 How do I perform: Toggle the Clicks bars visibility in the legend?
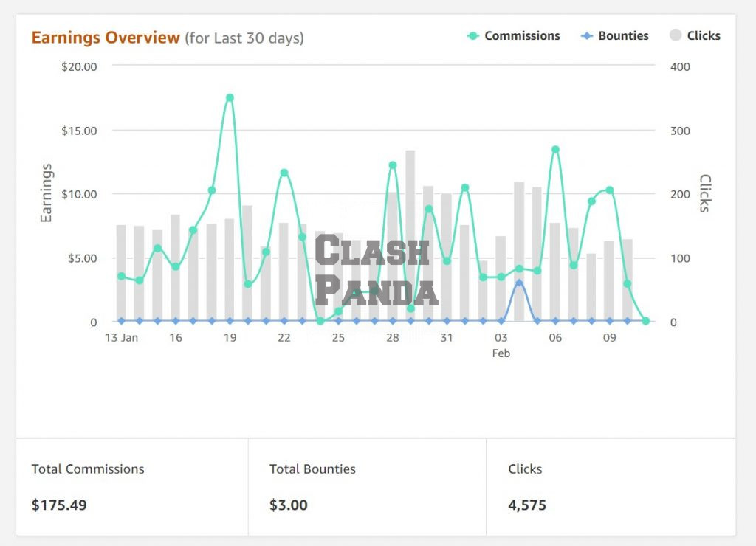[706, 35]
